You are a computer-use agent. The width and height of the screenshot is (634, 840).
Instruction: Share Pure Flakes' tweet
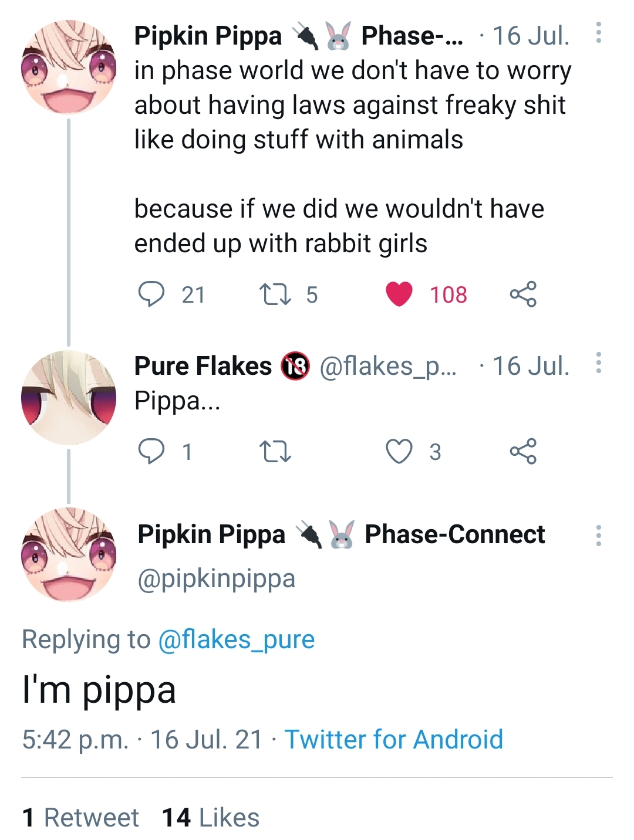[x=523, y=452]
